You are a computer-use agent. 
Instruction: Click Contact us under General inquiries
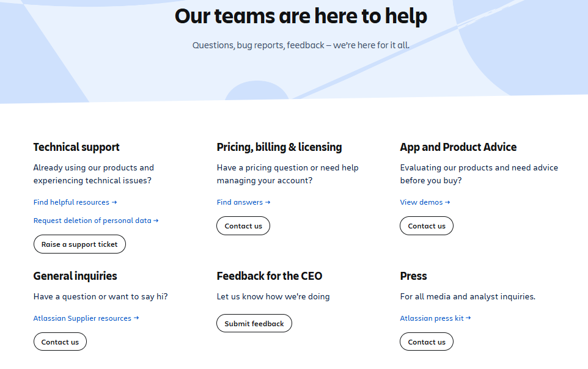click(x=60, y=342)
